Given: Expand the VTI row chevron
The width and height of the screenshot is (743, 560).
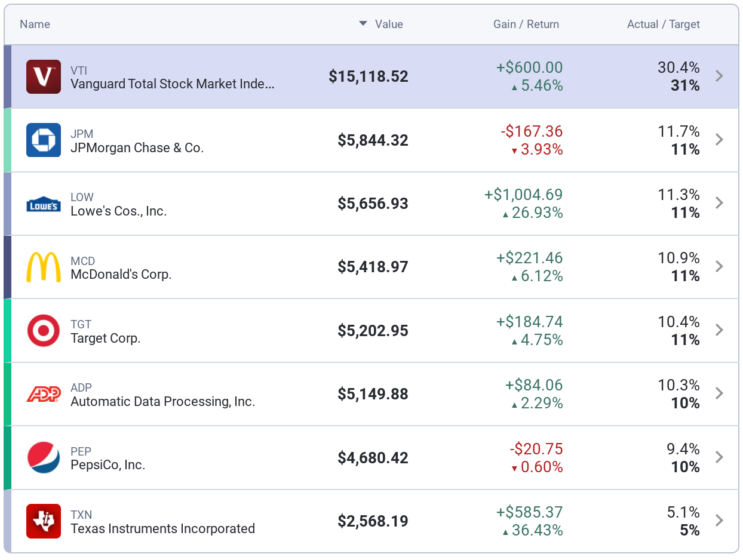Looking at the screenshot, I should 719,76.
